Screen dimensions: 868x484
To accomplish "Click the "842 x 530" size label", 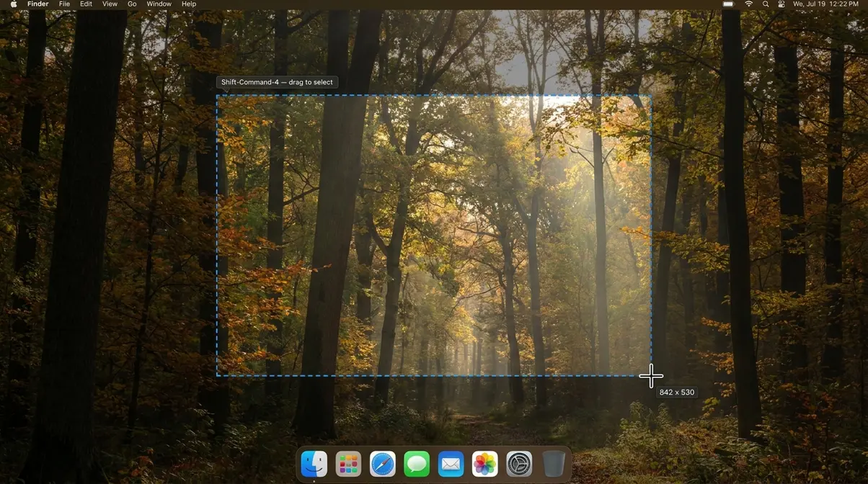I will coord(677,393).
